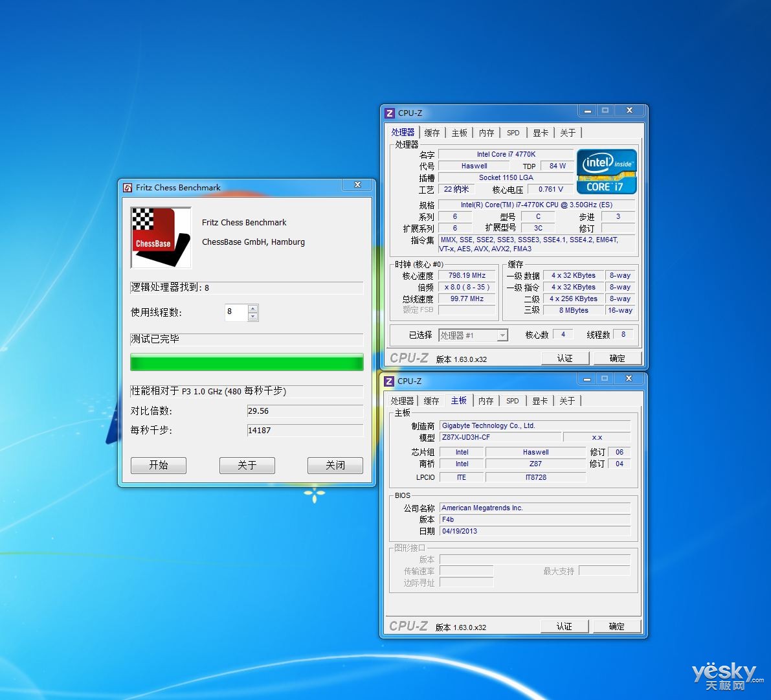
Task: Click the 每秒千步 value field 14187
Action: click(305, 430)
